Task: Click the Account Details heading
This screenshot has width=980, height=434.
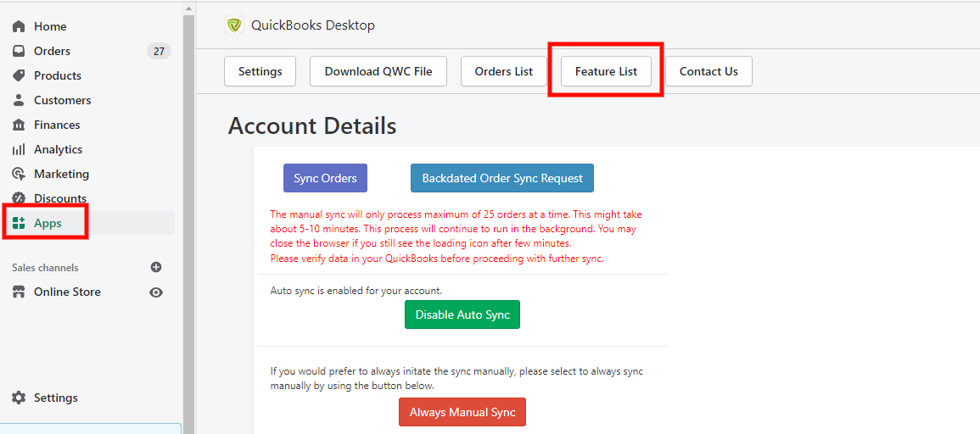Action: point(312,125)
